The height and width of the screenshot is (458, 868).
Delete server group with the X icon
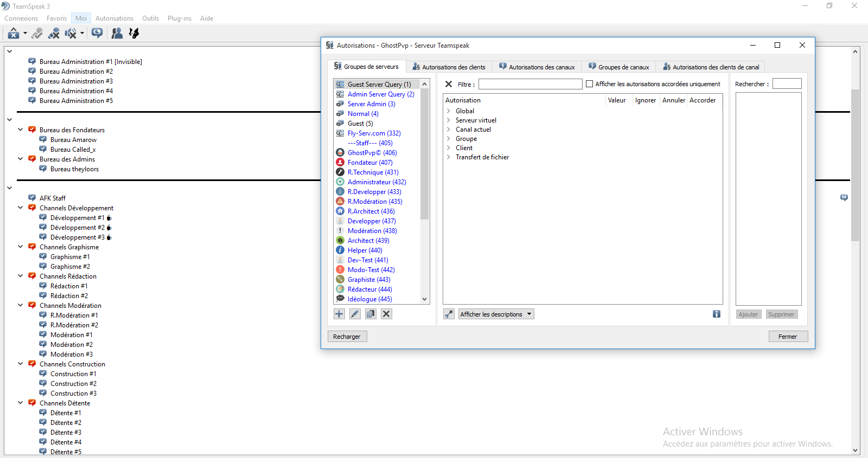[386, 314]
